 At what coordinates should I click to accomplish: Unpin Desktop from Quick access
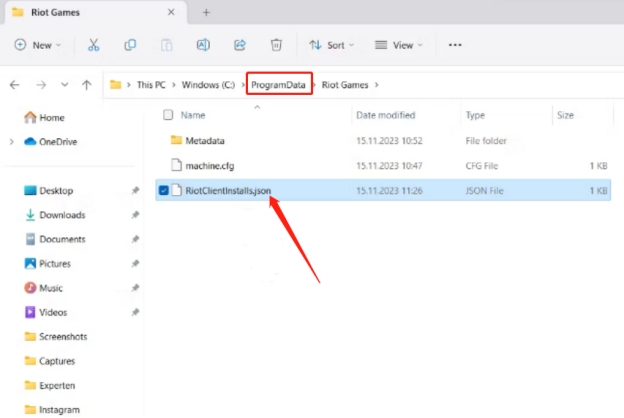(x=135, y=190)
